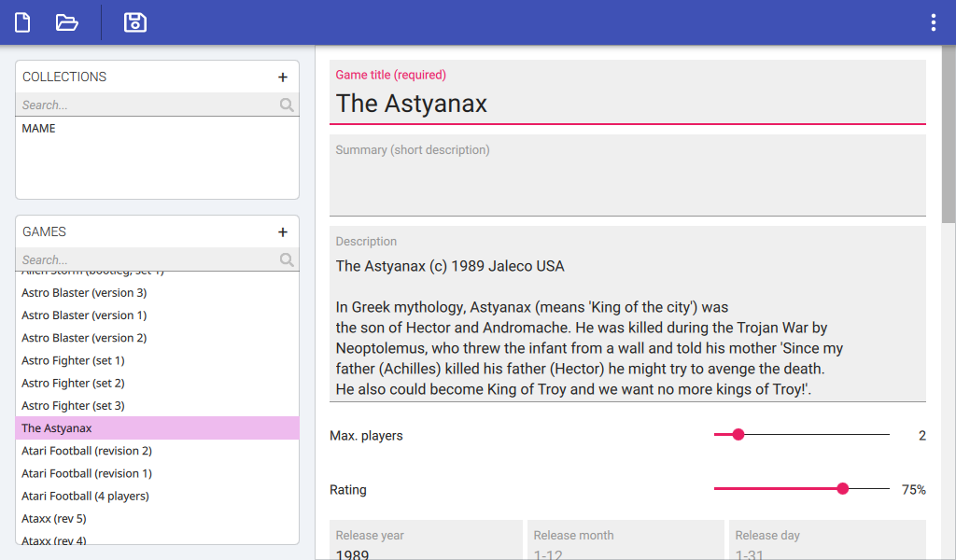Select Atari Football (4 players)
Image resolution: width=956 pixels, height=560 pixels.
pos(157,496)
